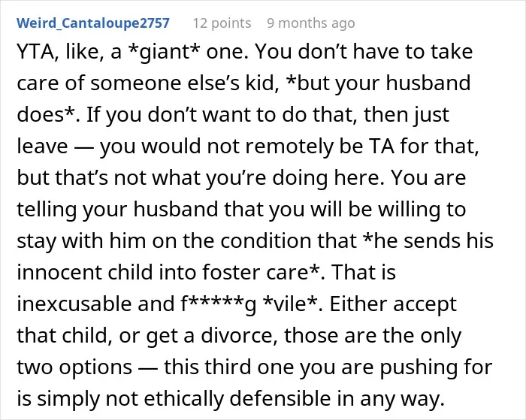526x420 pixels.
Task: Click the words Either accept
Action: (x=393, y=304)
